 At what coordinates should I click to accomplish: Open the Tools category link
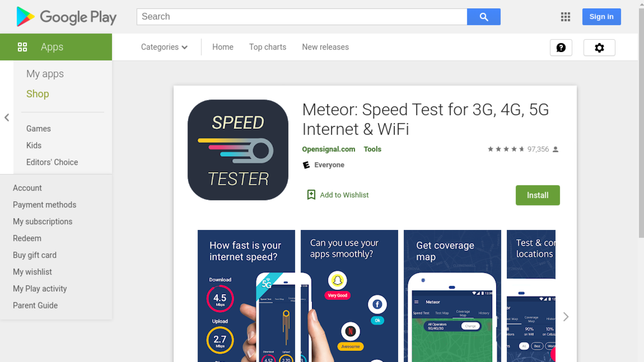(x=372, y=149)
